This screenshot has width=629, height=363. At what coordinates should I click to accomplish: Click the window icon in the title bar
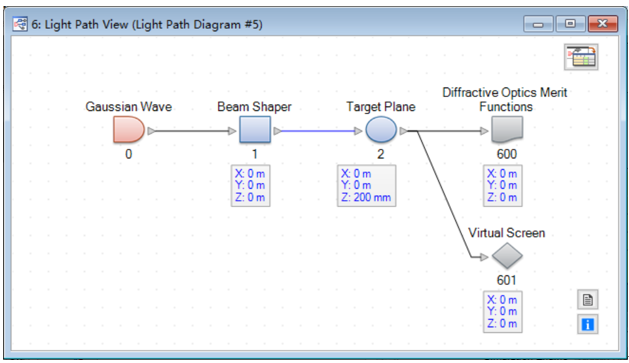[x=20, y=24]
